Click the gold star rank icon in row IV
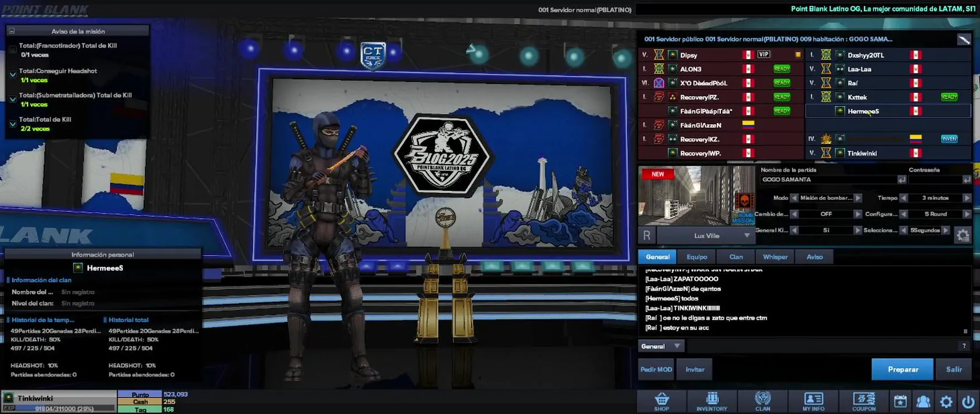 pos(826,139)
